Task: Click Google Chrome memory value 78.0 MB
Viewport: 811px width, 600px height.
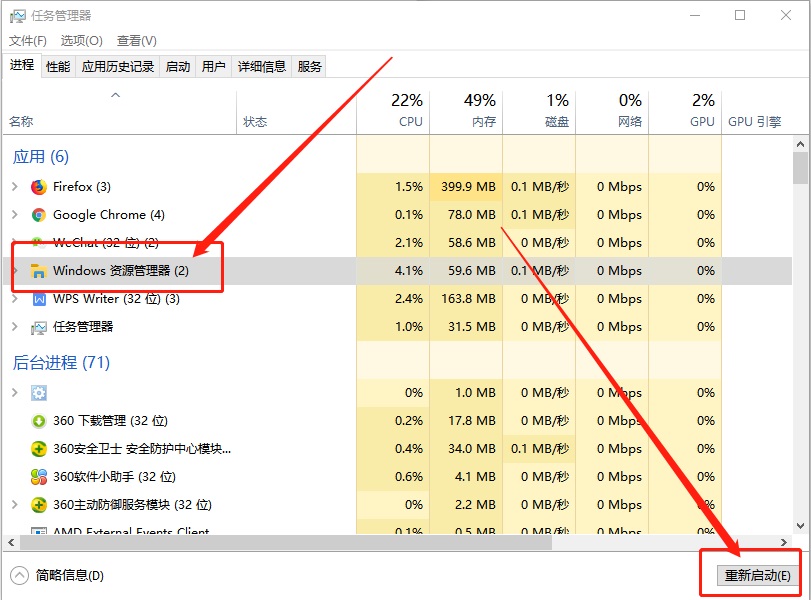Action: click(472, 215)
